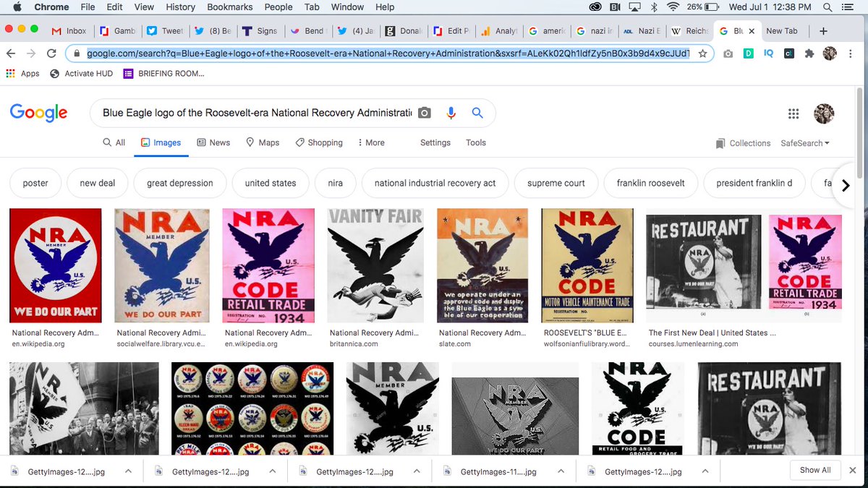Open the Activate HUD bookmark
Viewport: 868px width, 488px height.
81,73
